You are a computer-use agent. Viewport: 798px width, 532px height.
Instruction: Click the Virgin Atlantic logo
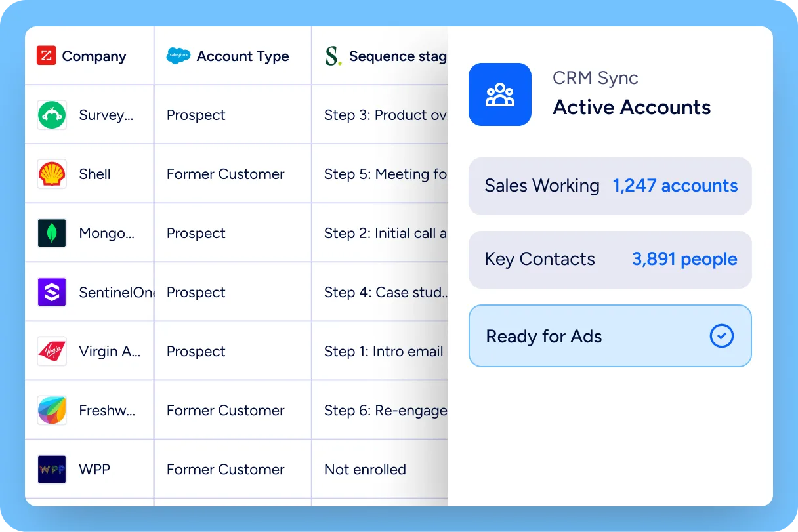coord(52,351)
